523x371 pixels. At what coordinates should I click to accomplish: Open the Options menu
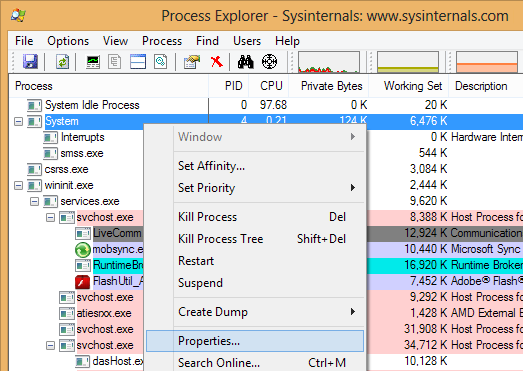click(x=68, y=41)
